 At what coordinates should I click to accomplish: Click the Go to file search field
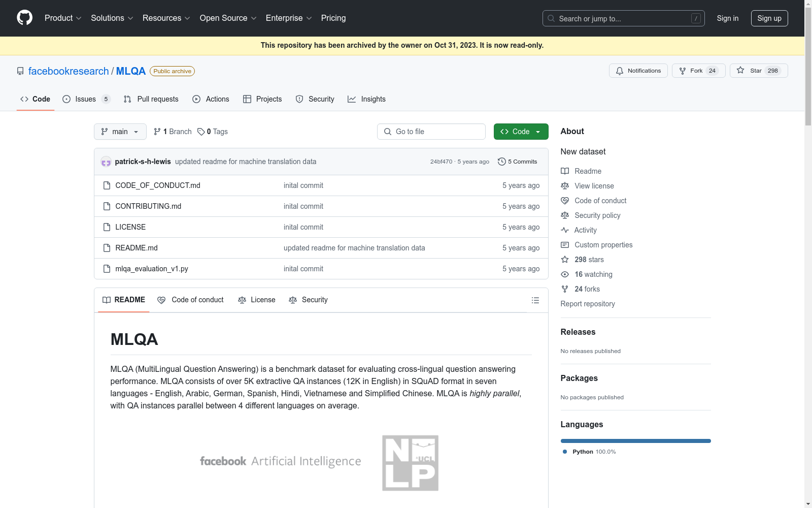pos(431,132)
